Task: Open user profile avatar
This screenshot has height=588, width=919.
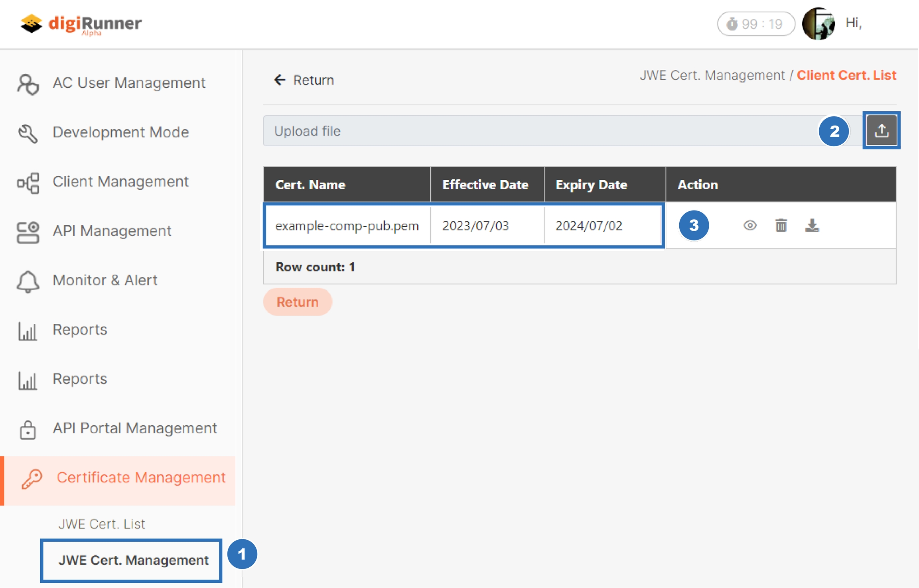Action: tap(818, 24)
